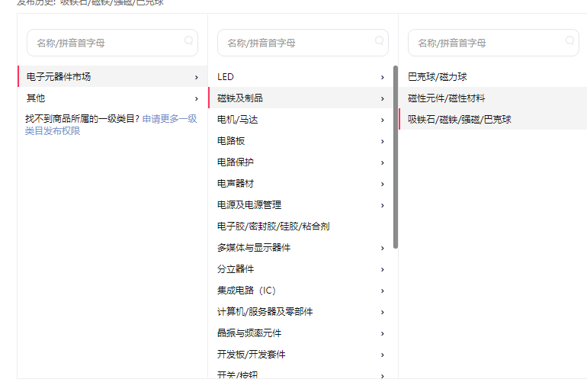Click search icon in third category search box
The image size is (587, 392).
click(569, 41)
